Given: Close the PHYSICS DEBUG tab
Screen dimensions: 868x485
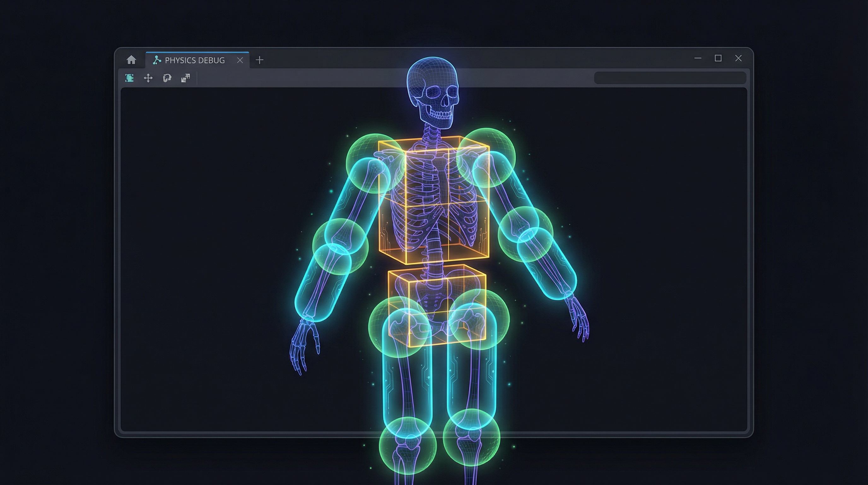Looking at the screenshot, I should (x=240, y=60).
